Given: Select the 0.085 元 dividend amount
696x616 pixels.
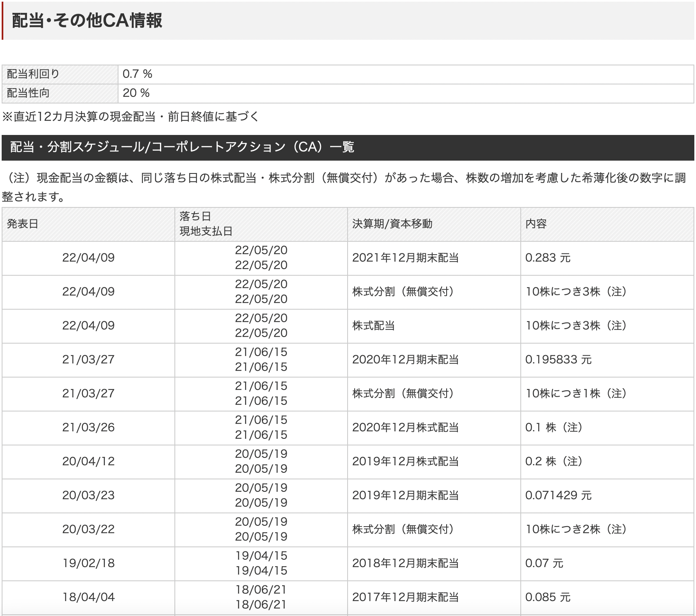Looking at the screenshot, I should click(548, 597).
